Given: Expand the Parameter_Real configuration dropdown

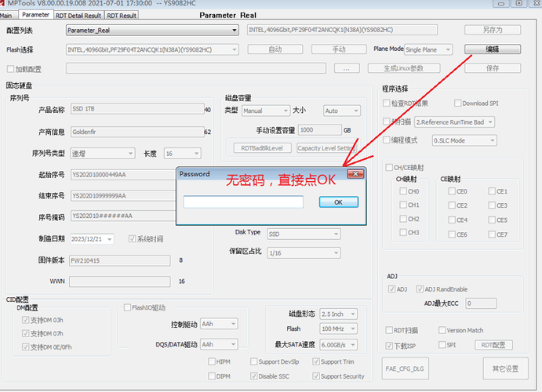Looking at the screenshot, I should pyautogui.click(x=152, y=31).
